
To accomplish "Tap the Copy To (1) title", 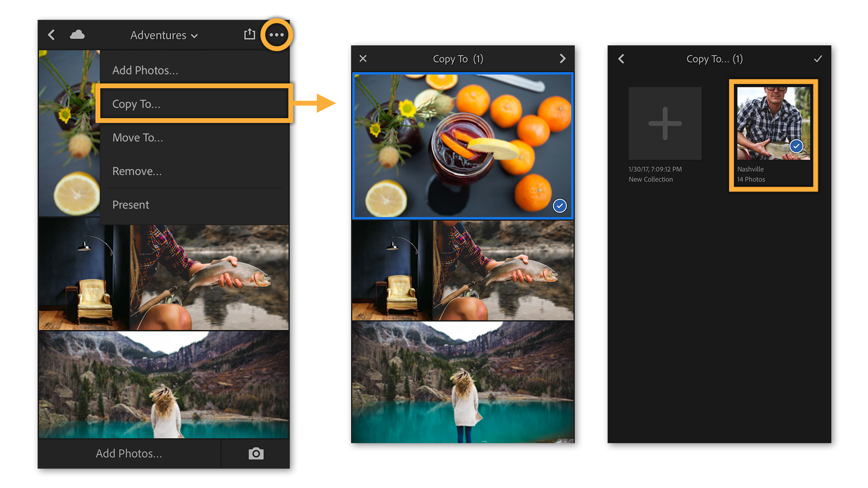I will [x=458, y=59].
